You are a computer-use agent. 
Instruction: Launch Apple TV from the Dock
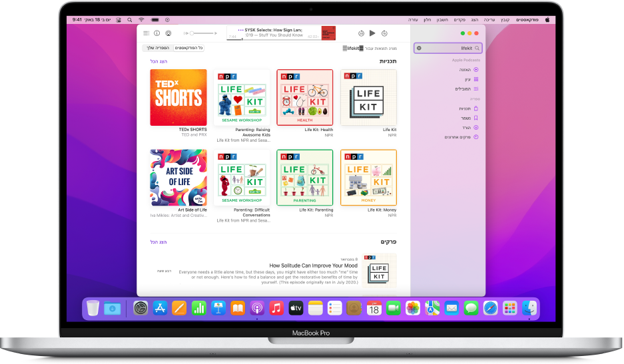point(296,308)
